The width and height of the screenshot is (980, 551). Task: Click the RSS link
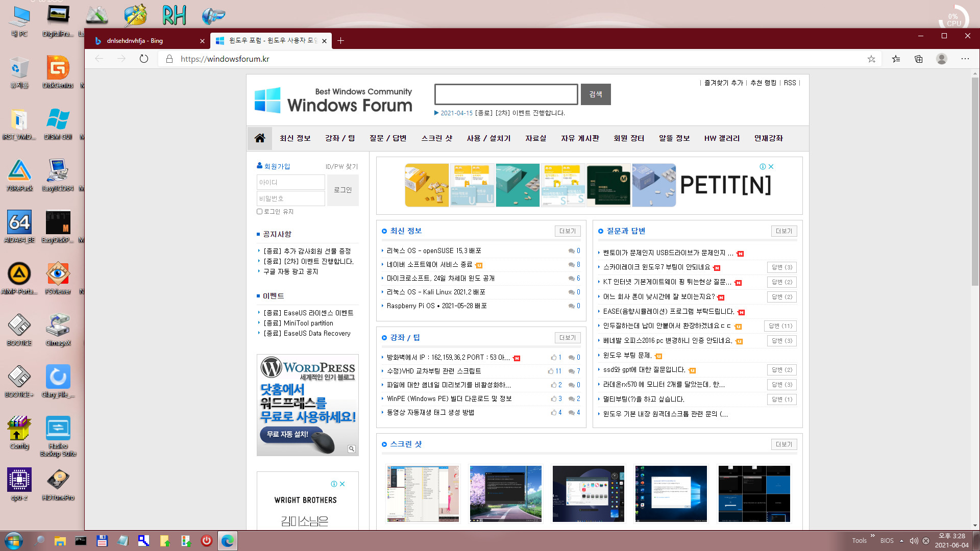pos(790,83)
